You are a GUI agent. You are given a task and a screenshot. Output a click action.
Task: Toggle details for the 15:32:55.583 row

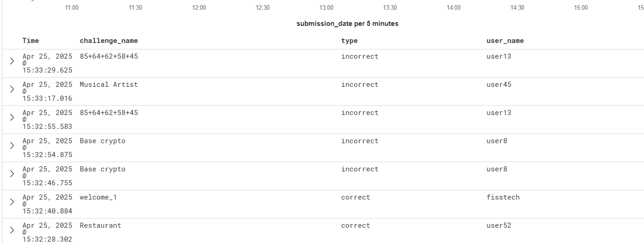[x=12, y=117]
